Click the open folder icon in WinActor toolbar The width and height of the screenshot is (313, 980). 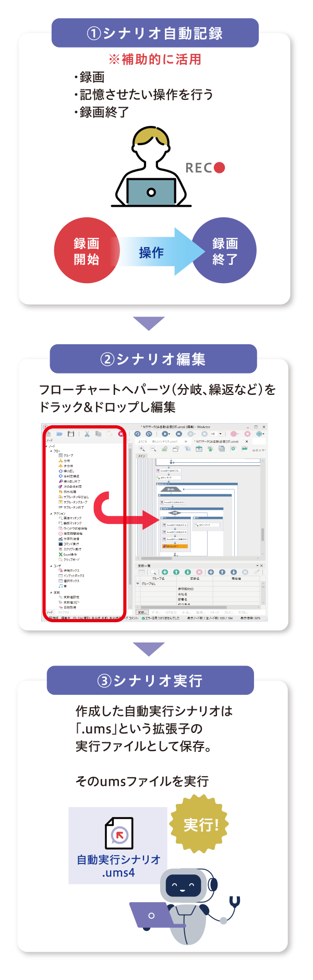(59, 434)
